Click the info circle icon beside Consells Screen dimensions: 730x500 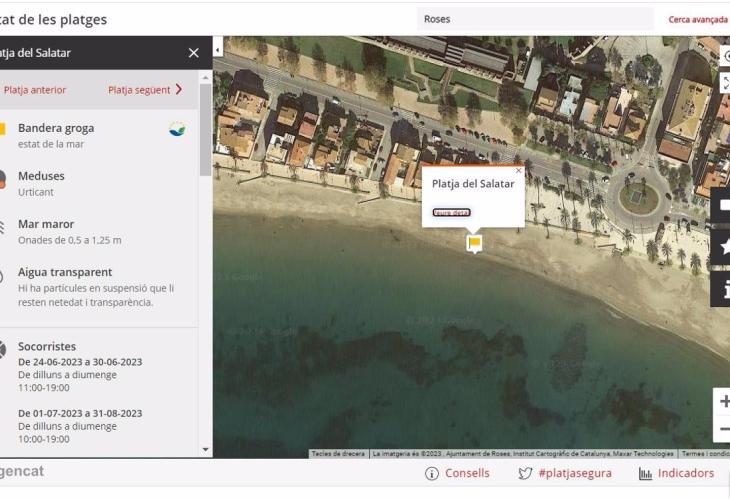click(x=432, y=474)
